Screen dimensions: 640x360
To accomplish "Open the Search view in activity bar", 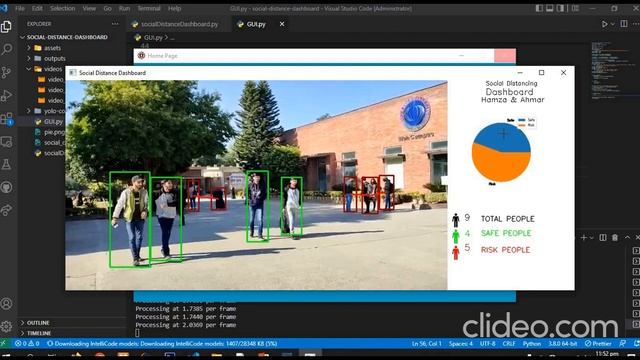I will tap(6, 49).
